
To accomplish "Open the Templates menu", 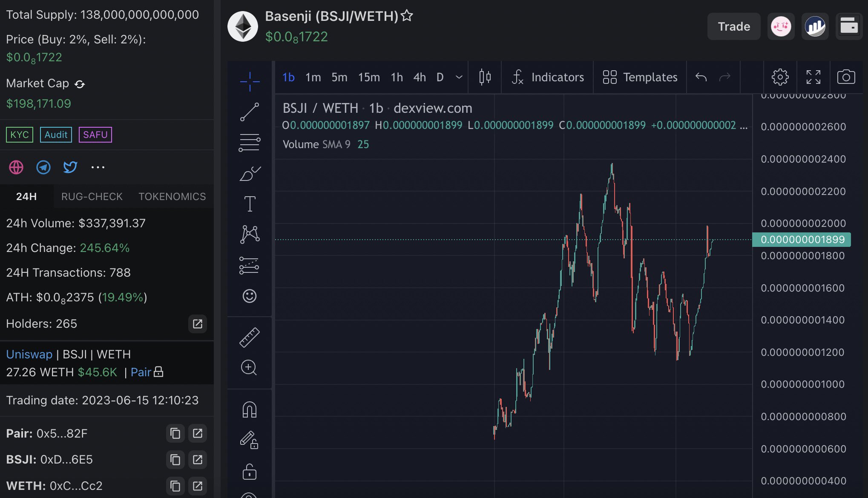I will coord(640,77).
